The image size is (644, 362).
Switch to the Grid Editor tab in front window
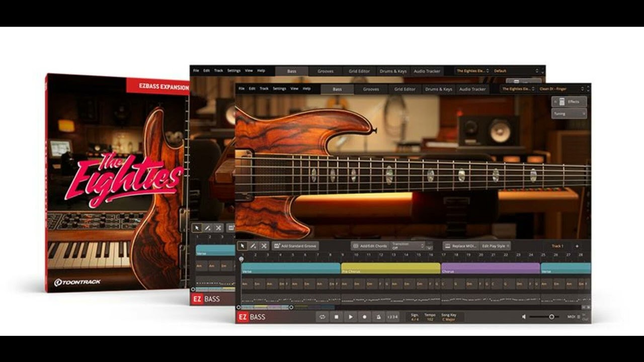[x=405, y=89]
